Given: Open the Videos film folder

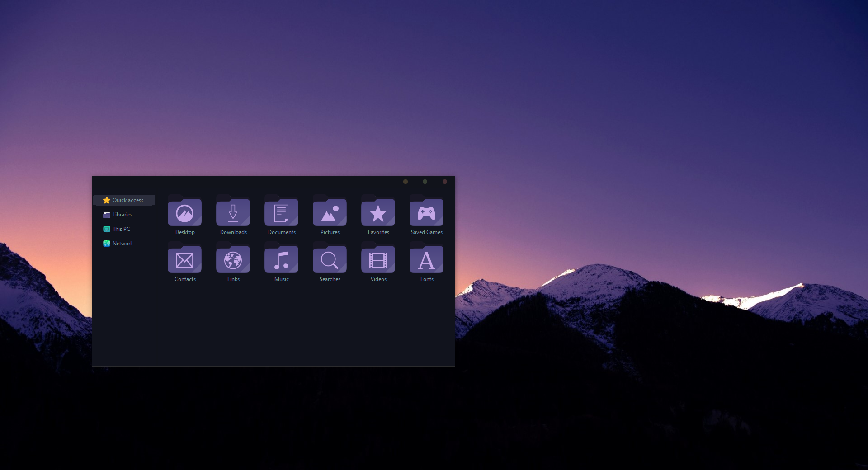Looking at the screenshot, I should click(378, 260).
